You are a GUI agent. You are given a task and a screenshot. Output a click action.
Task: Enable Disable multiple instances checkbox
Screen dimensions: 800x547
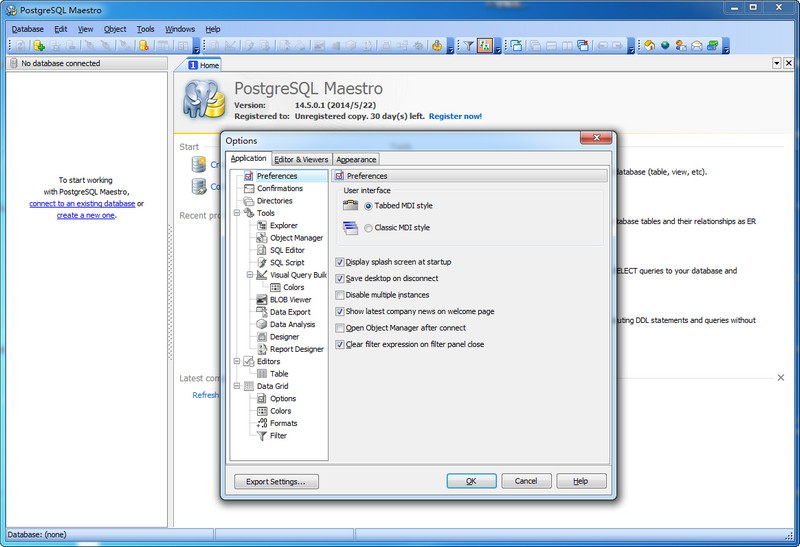[340, 295]
